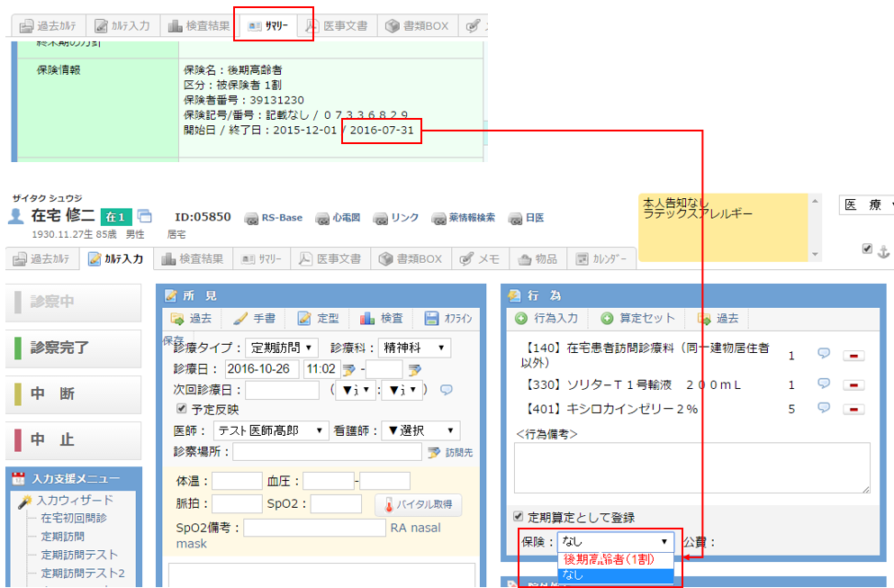Click the 体温 input field

point(237,481)
